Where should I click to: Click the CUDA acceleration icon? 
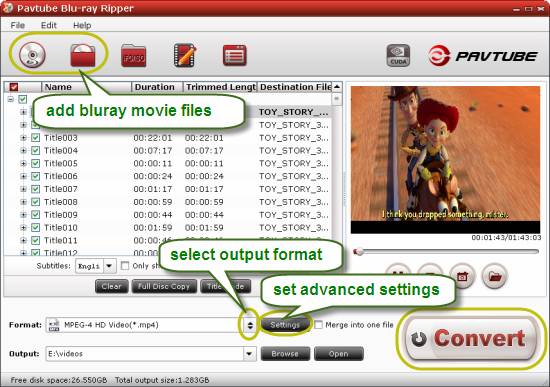click(x=398, y=55)
